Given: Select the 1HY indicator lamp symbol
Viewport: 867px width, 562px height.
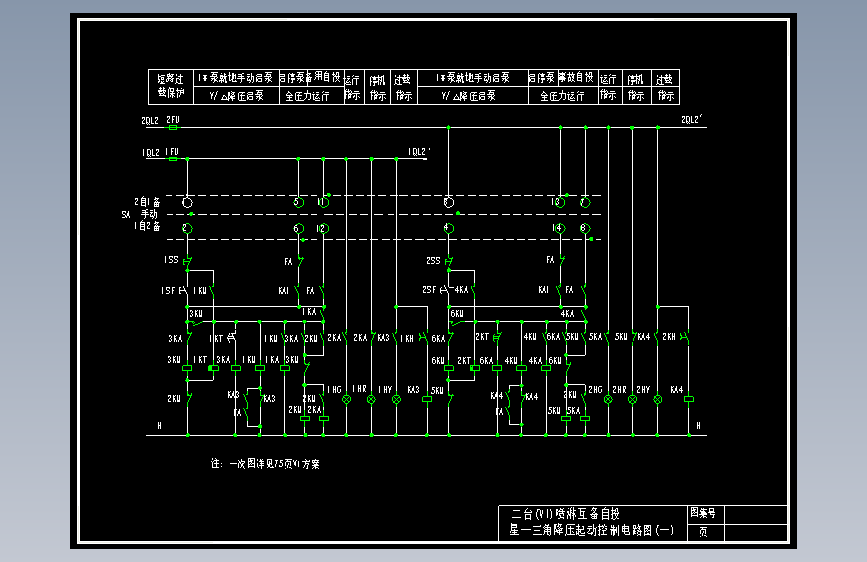Looking at the screenshot, I should pos(396,399).
